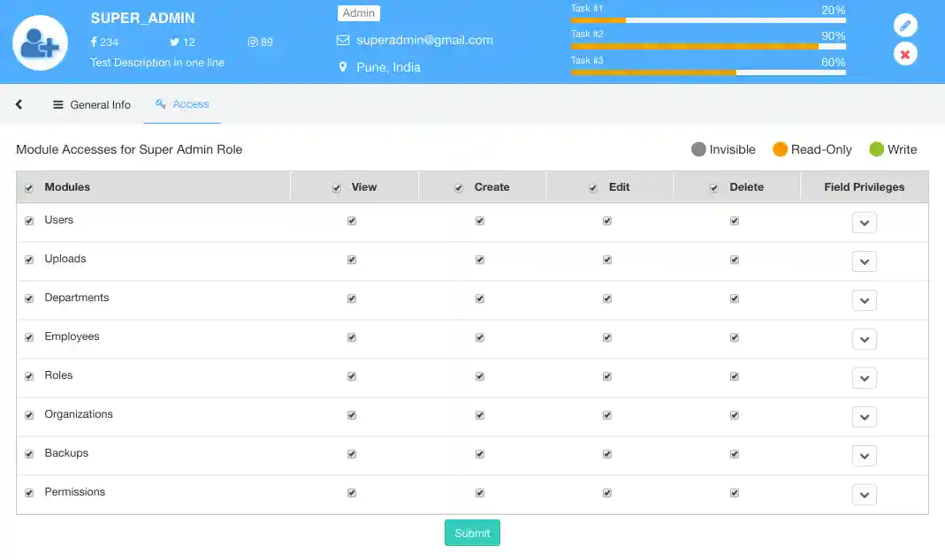Screen dimensions: 945x560
Task: Click the Admin role badge
Action: (x=359, y=13)
